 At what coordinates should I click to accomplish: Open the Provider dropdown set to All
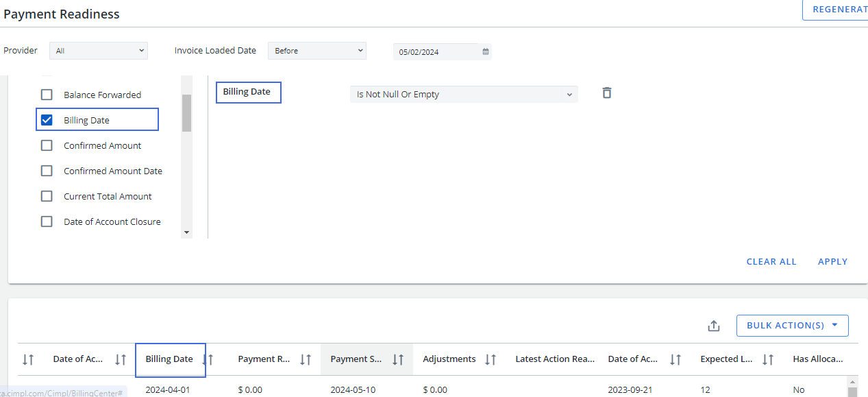99,51
